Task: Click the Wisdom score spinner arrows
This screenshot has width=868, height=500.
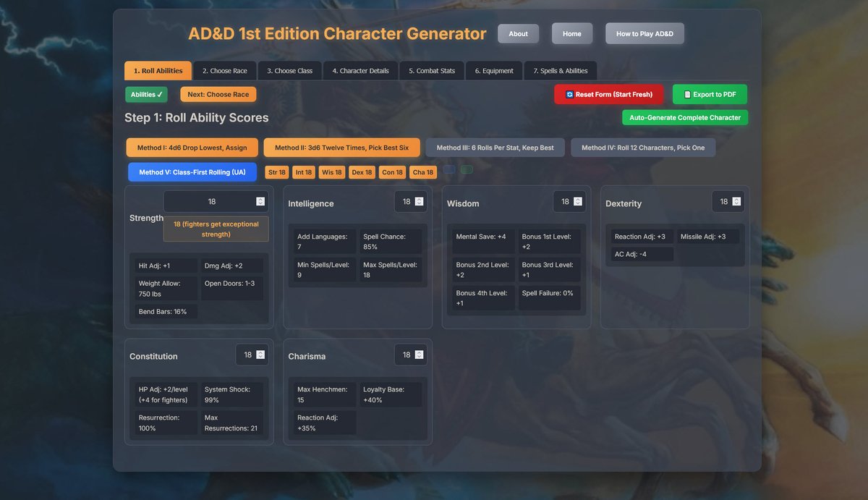Action: (578, 202)
